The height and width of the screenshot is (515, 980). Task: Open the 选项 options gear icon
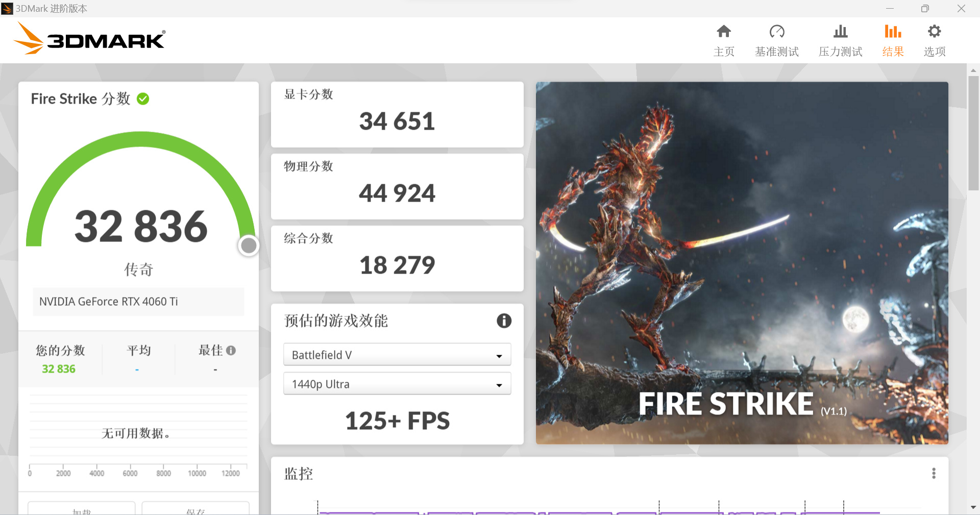[935, 32]
